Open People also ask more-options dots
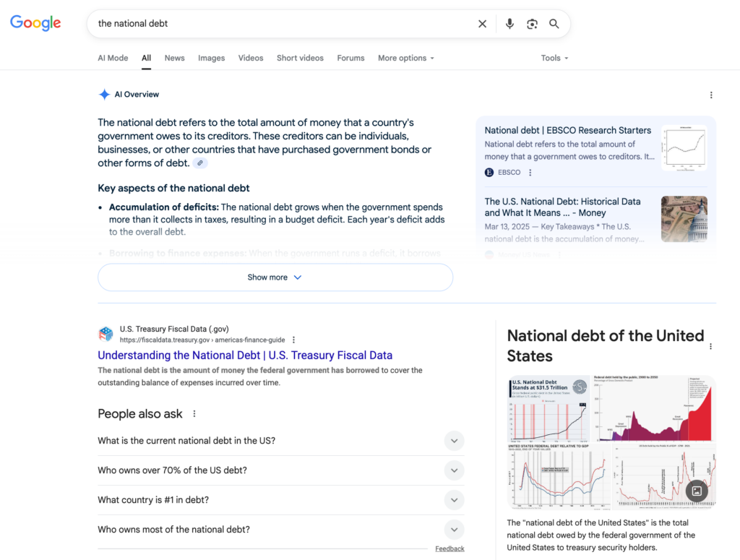The width and height of the screenshot is (740, 560). click(194, 414)
